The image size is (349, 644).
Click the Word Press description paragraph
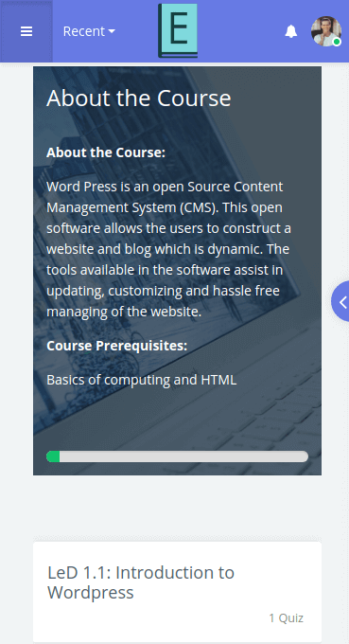(x=169, y=249)
